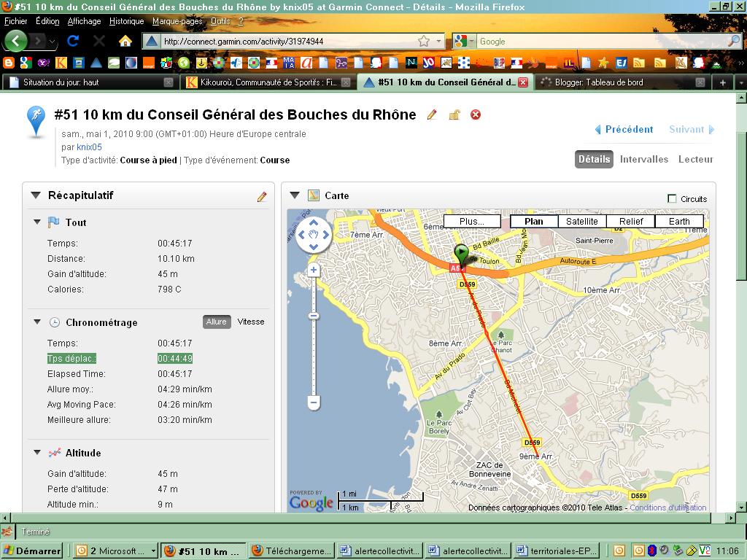
Task: Switch Chronométrage to Allure
Action: click(216, 322)
